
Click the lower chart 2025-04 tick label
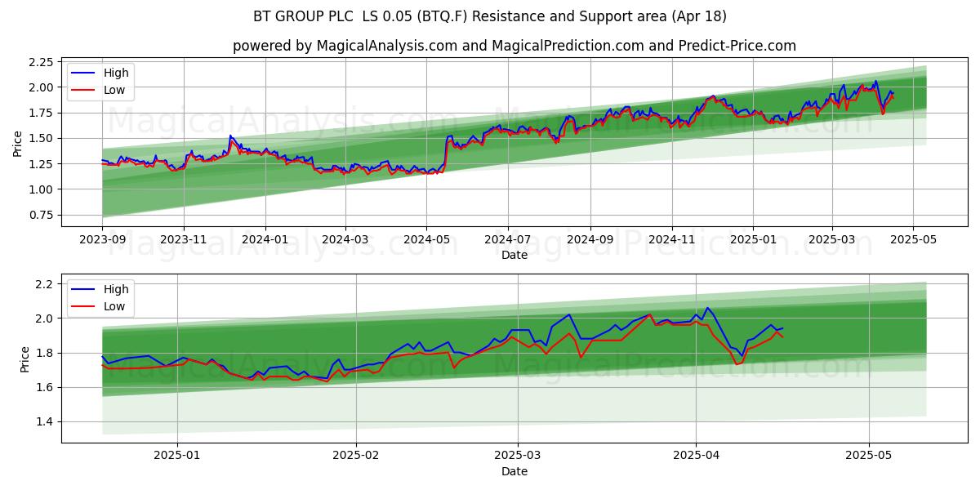pos(696,456)
